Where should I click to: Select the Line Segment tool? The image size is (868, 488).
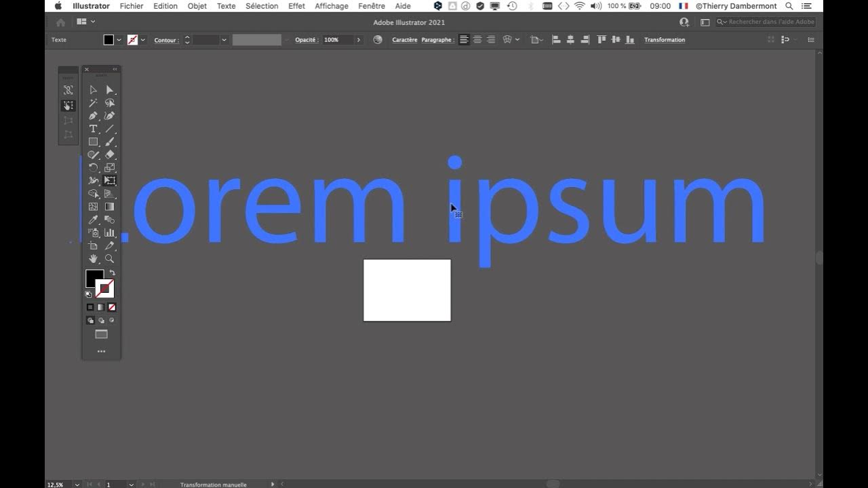[110, 129]
